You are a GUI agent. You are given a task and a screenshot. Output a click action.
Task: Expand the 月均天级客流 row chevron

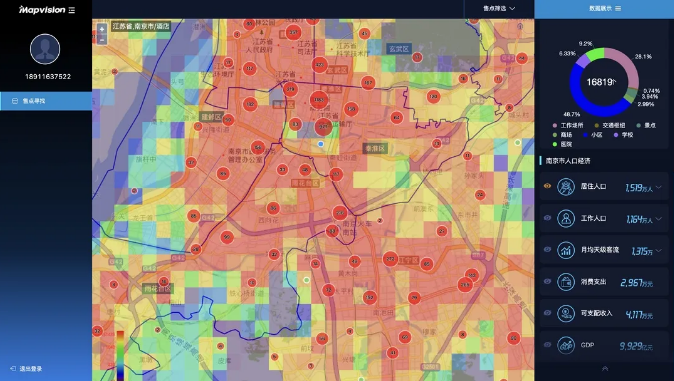tap(659, 250)
